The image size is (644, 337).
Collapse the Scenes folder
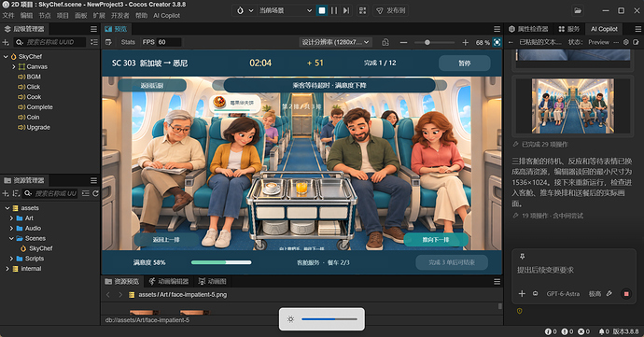[11, 238]
